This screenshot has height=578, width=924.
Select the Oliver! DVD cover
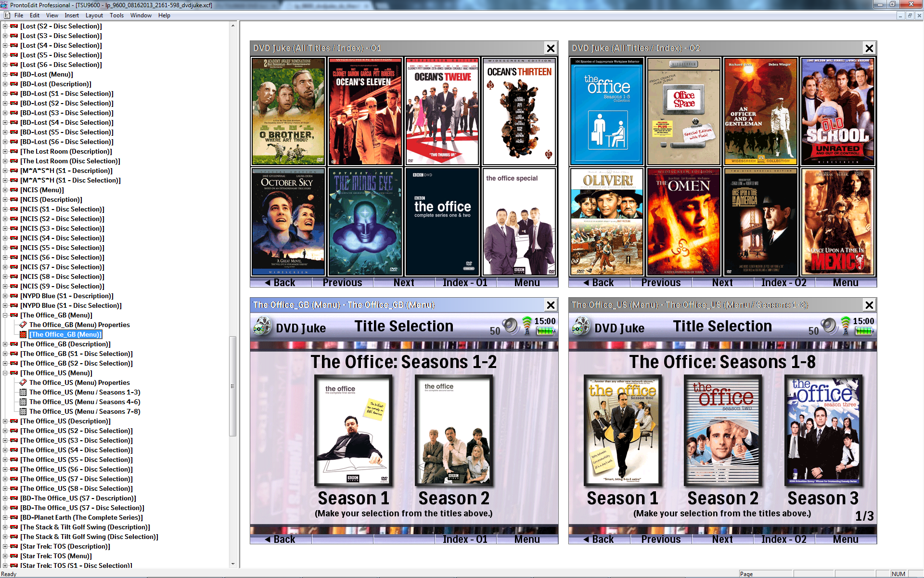pos(607,222)
